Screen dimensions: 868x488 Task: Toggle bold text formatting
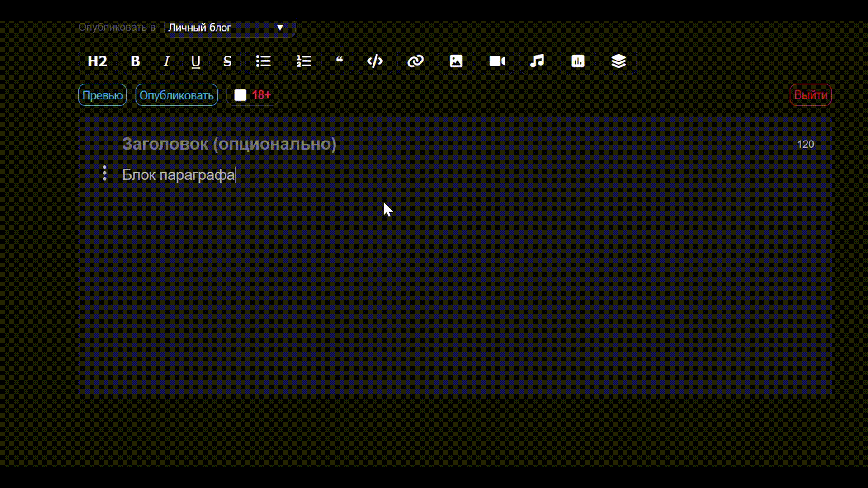pyautogui.click(x=135, y=61)
